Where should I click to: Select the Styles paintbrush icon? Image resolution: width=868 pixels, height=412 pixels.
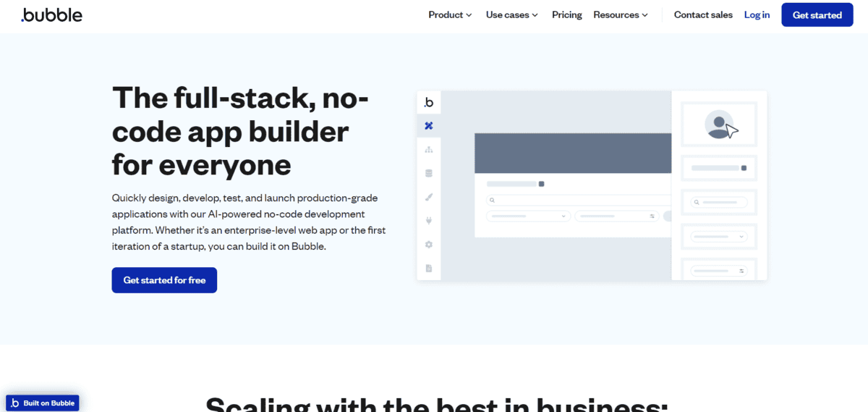click(x=429, y=197)
